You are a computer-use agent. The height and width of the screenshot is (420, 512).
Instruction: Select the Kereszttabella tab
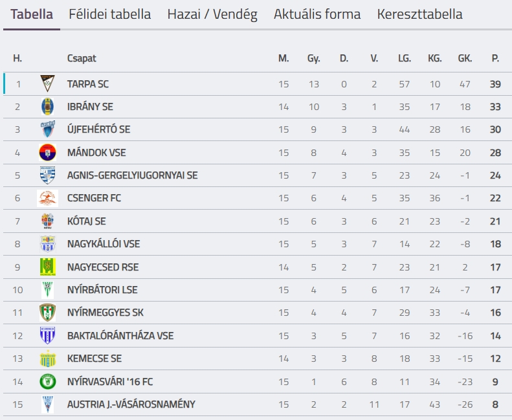click(419, 14)
